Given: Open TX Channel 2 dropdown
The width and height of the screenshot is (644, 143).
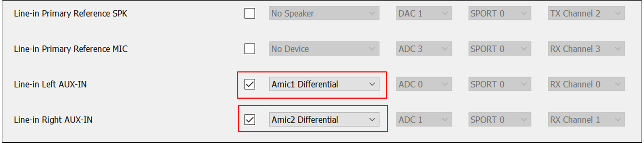Looking at the screenshot, I should pyautogui.click(x=586, y=13).
